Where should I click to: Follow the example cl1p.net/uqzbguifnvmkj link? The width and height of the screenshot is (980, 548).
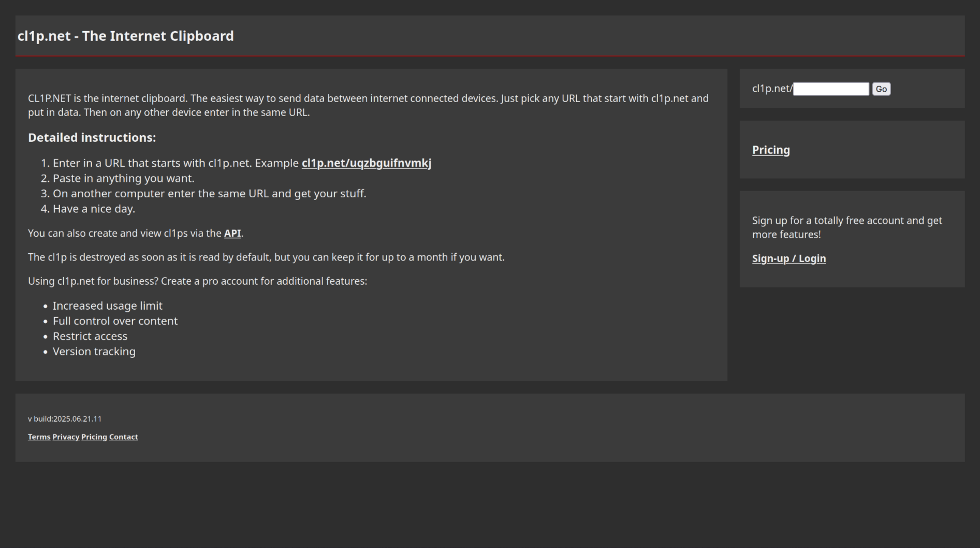coord(366,163)
